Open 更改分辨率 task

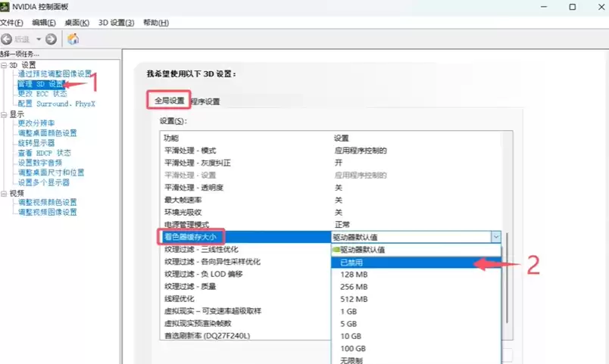coord(36,123)
